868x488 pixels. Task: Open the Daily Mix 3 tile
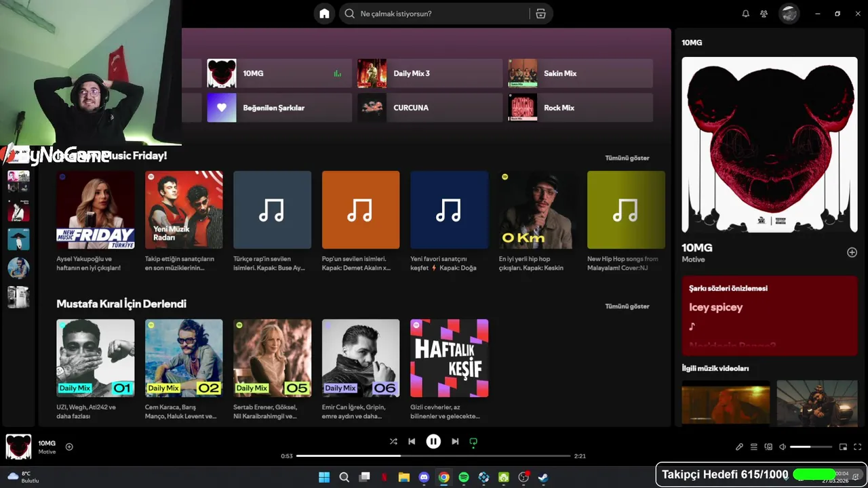[x=430, y=73]
